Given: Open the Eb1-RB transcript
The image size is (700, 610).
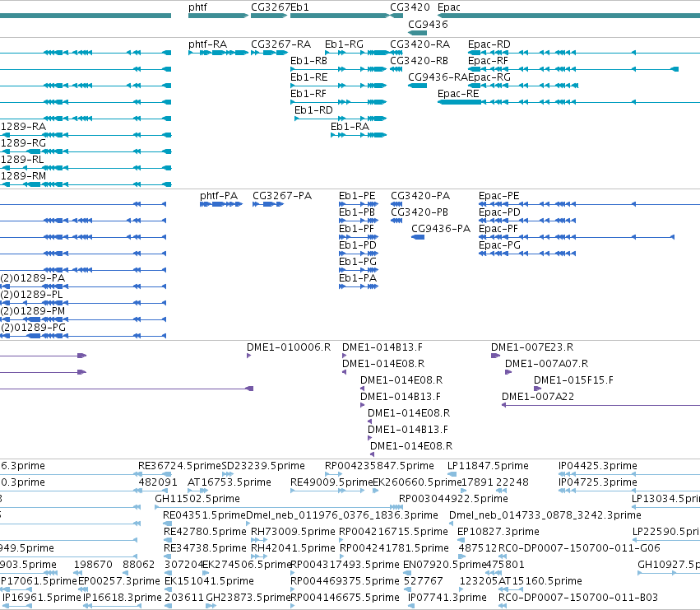Looking at the screenshot, I should (338, 69).
